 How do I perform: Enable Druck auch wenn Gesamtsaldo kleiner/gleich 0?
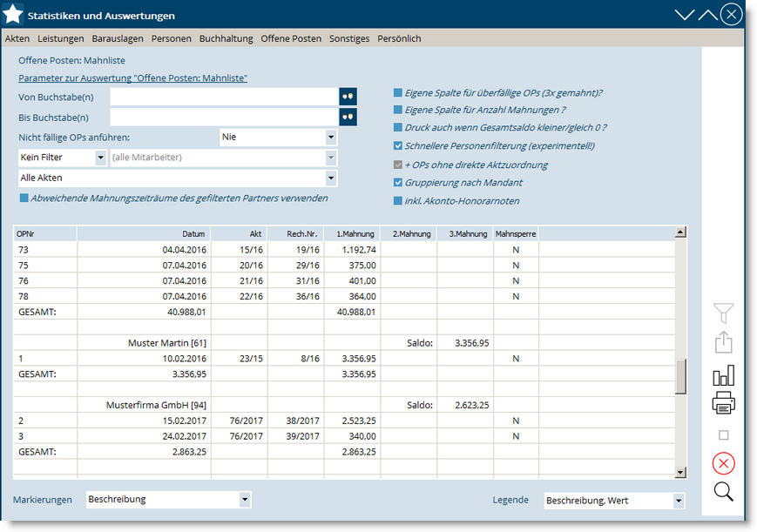[x=398, y=127]
